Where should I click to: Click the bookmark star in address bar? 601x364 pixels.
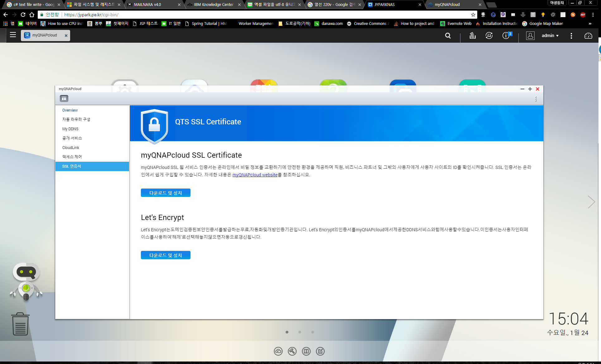[473, 15]
